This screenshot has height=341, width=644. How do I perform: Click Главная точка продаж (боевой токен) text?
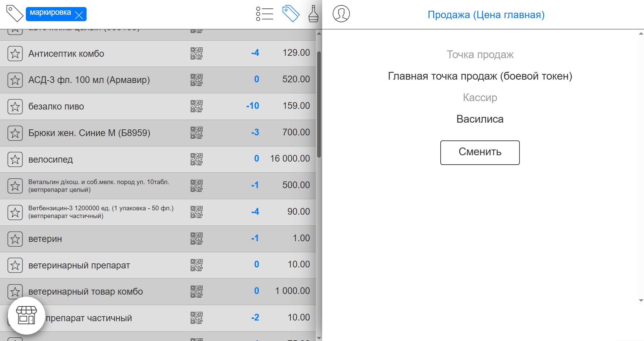[x=480, y=76]
